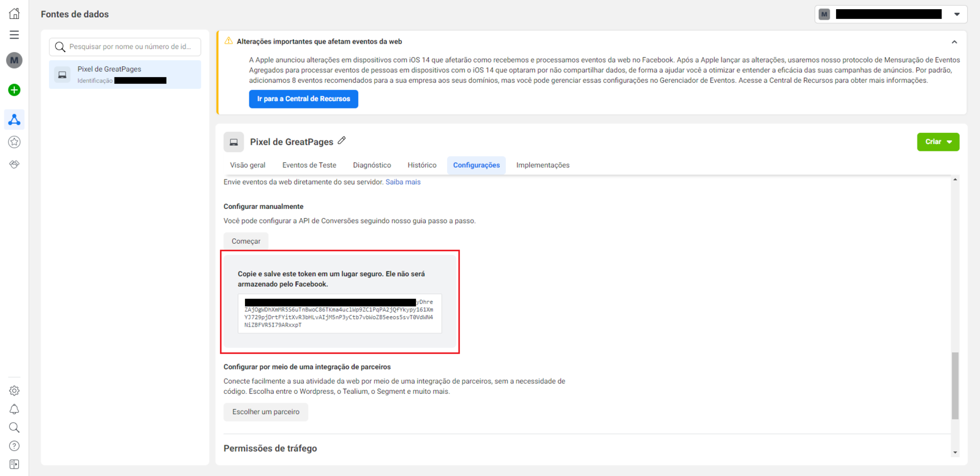Click the search by name or ID field
This screenshot has height=476, width=980.
pos(125,47)
